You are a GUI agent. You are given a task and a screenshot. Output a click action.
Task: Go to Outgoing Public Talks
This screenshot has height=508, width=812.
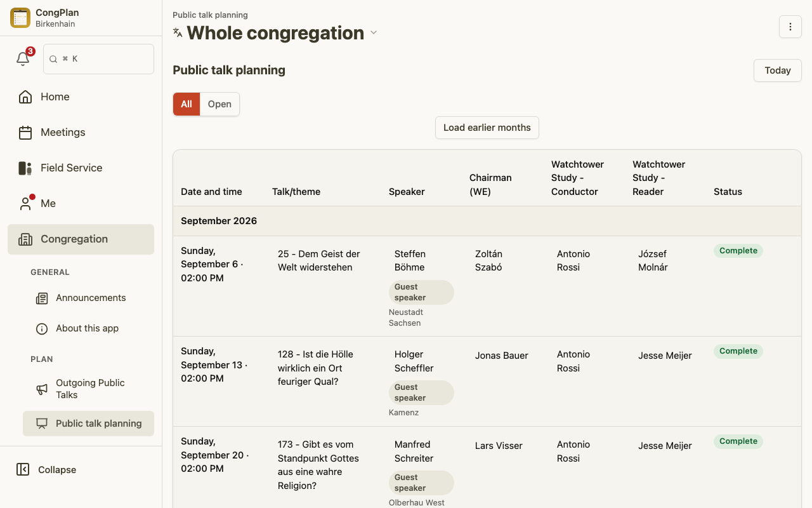coord(88,389)
